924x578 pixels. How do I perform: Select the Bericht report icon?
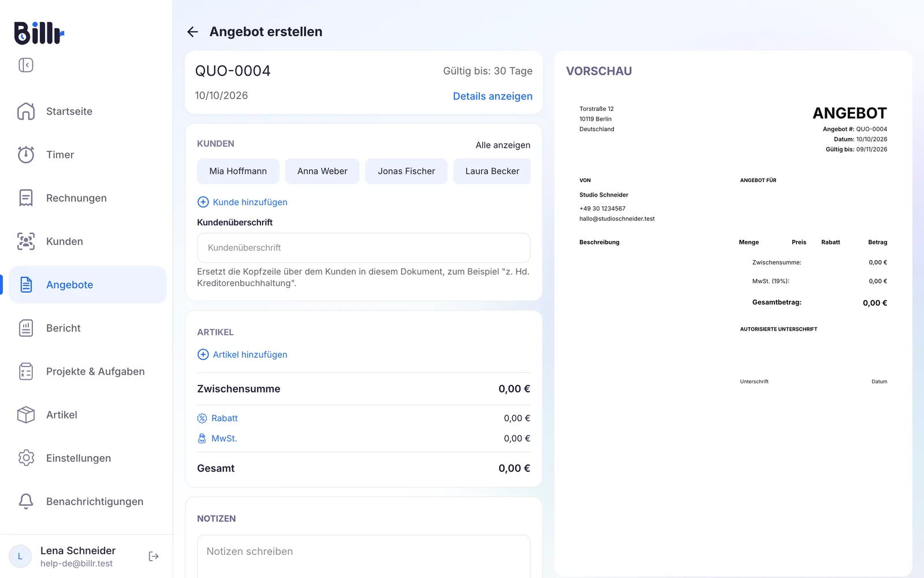26,328
